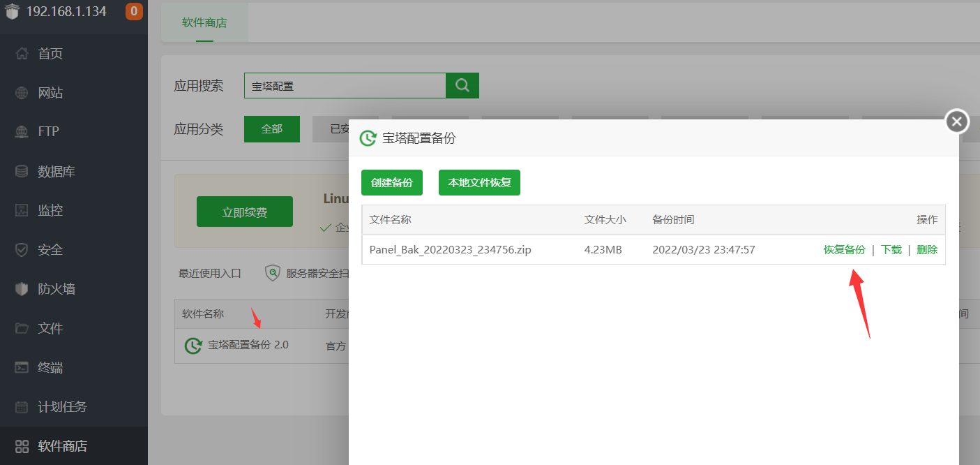Select the 全部 category filter
Viewport: 980px width, 465px height.
point(272,129)
